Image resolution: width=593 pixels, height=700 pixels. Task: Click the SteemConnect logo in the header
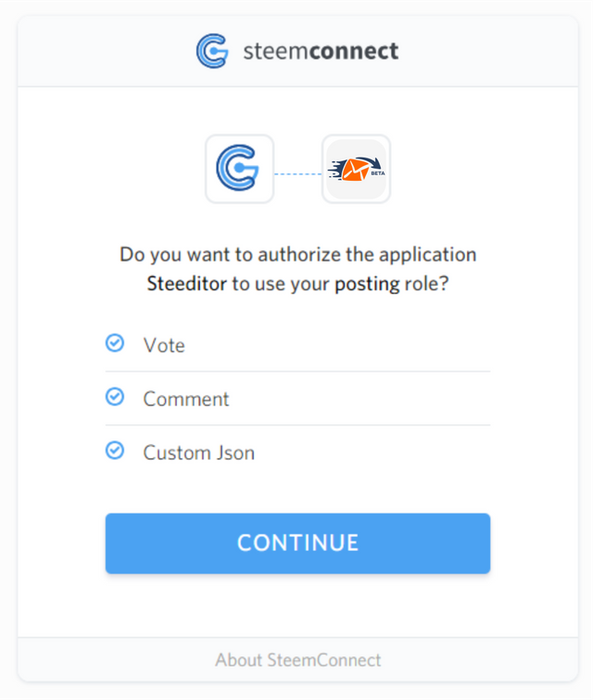(x=212, y=51)
